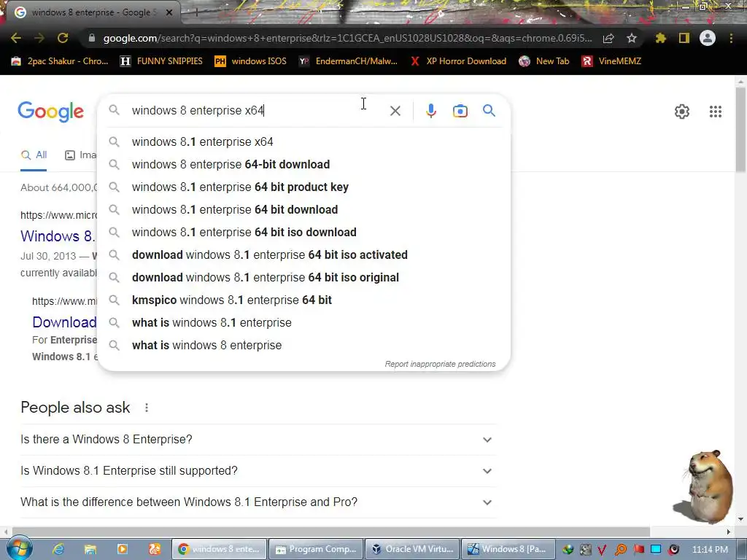This screenshot has height=560, width=747.
Task: Switch to the Images results tab
Action: pos(80,155)
